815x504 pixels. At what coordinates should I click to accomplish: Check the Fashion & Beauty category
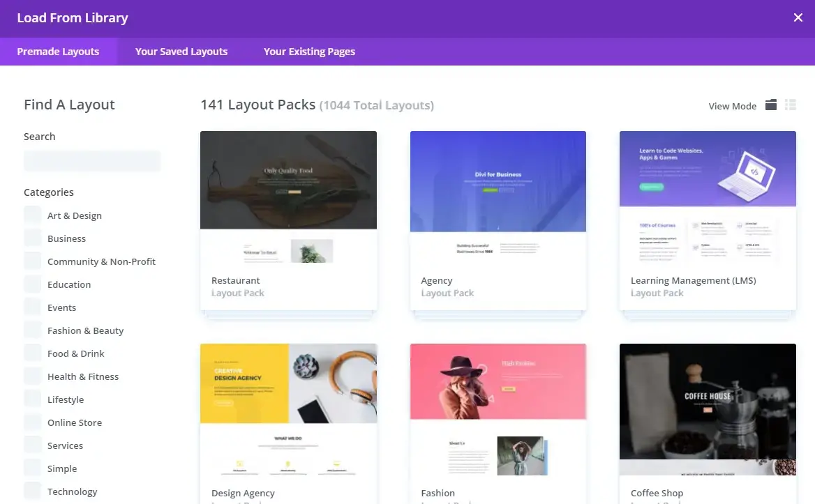pyautogui.click(x=32, y=330)
